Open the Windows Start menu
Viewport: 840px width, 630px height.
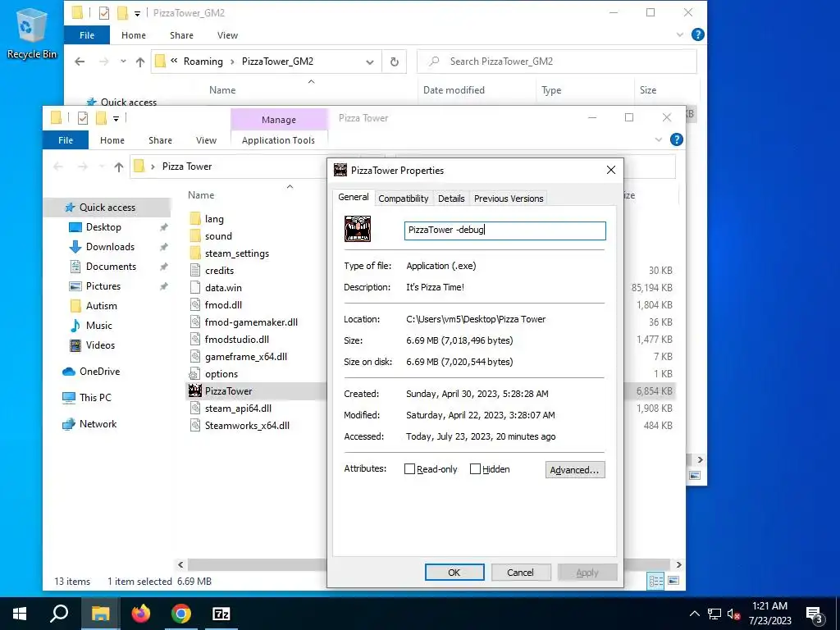coord(20,614)
